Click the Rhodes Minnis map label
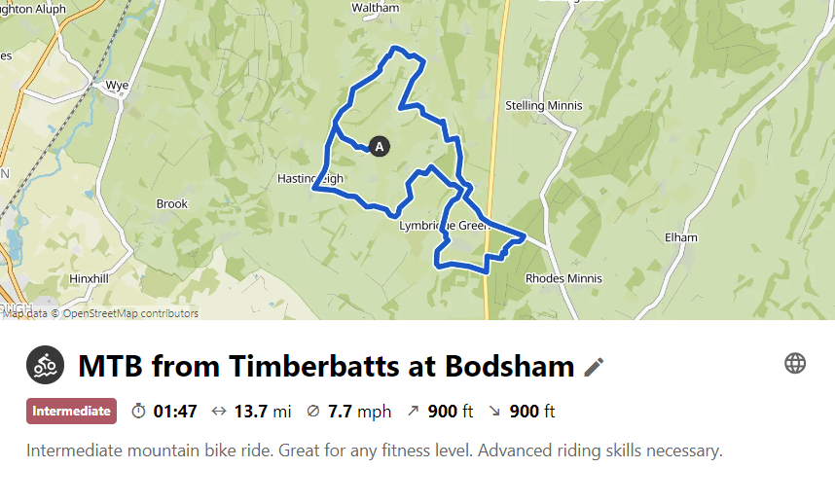This screenshot has width=835, height=504. 563,278
